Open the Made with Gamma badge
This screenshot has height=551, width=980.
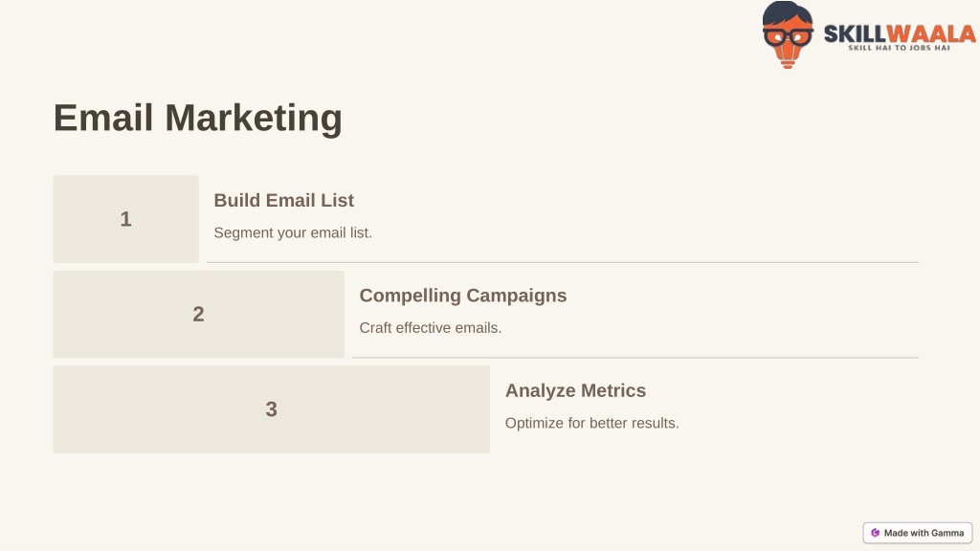coord(918,533)
